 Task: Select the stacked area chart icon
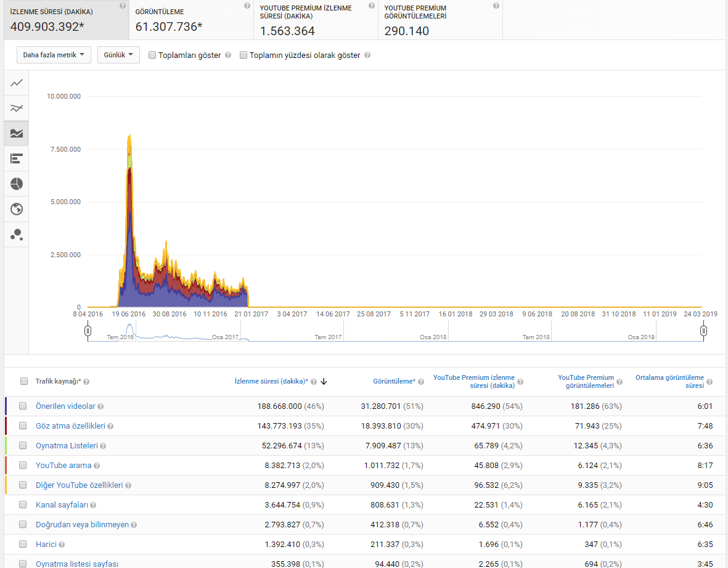pyautogui.click(x=17, y=133)
